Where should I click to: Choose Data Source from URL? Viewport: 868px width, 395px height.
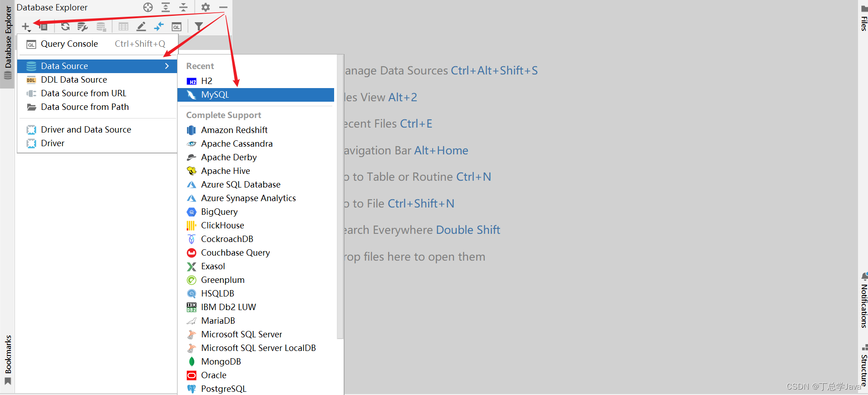[x=97, y=94]
